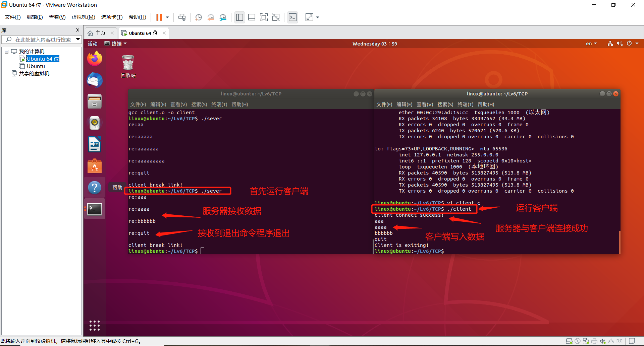This screenshot has height=346, width=644.
Task: Click the CD/DVD device status icon
Action: tap(578, 341)
